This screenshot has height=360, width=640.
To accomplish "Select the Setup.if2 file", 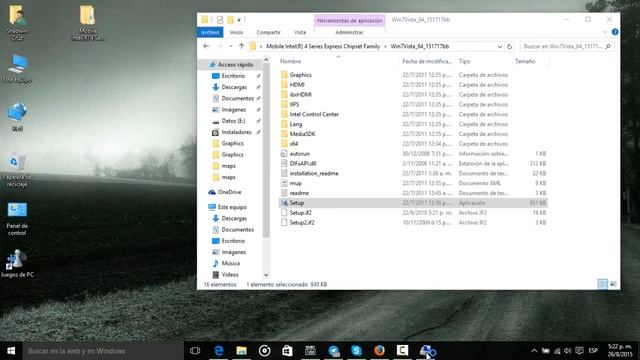I will (300, 213).
